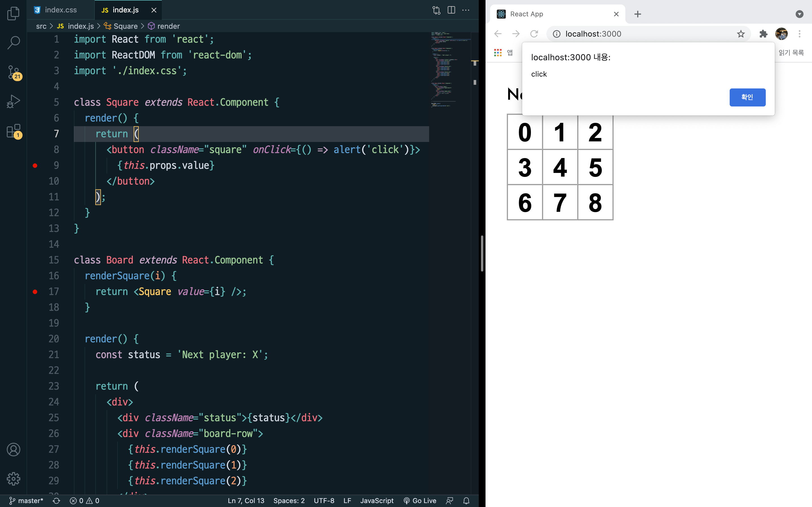Remove the breakpoint on line 17
Image resolution: width=812 pixels, height=507 pixels.
(x=35, y=292)
